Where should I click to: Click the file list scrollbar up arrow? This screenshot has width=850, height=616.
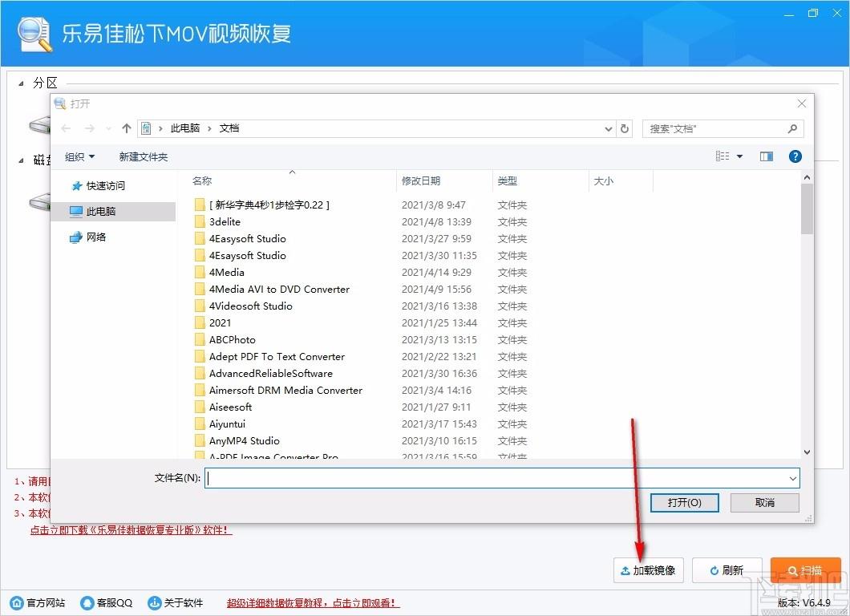coord(807,177)
